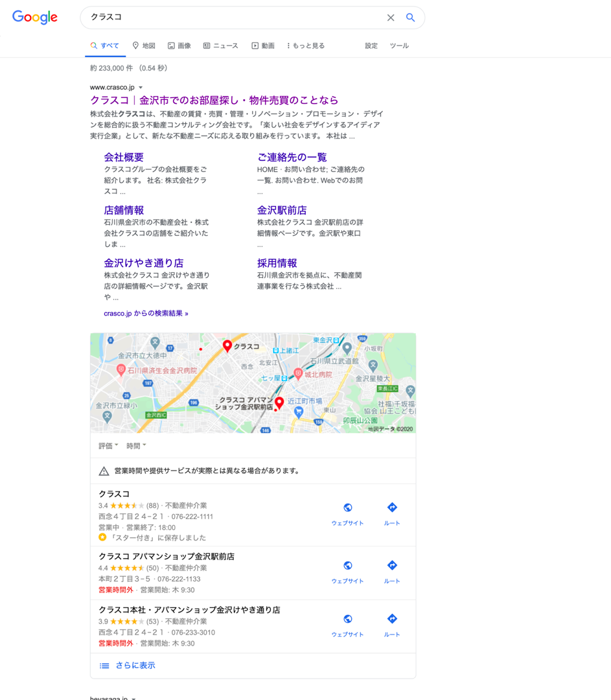Open the クラスコ business listing title
Image resolution: width=611 pixels, height=700 pixels.
coord(114,494)
